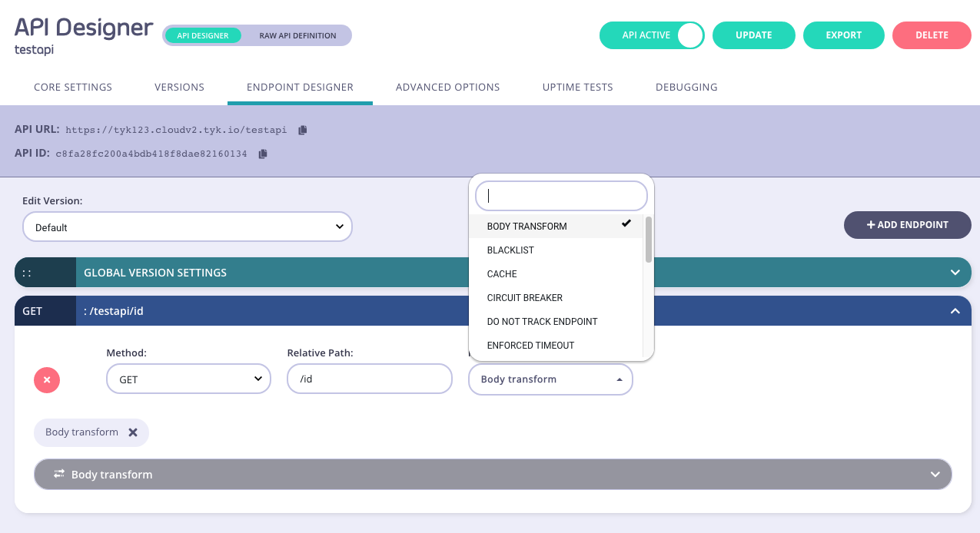This screenshot has height=533, width=980.
Task: Dismiss the Body transform tag with its X
Action: point(132,432)
